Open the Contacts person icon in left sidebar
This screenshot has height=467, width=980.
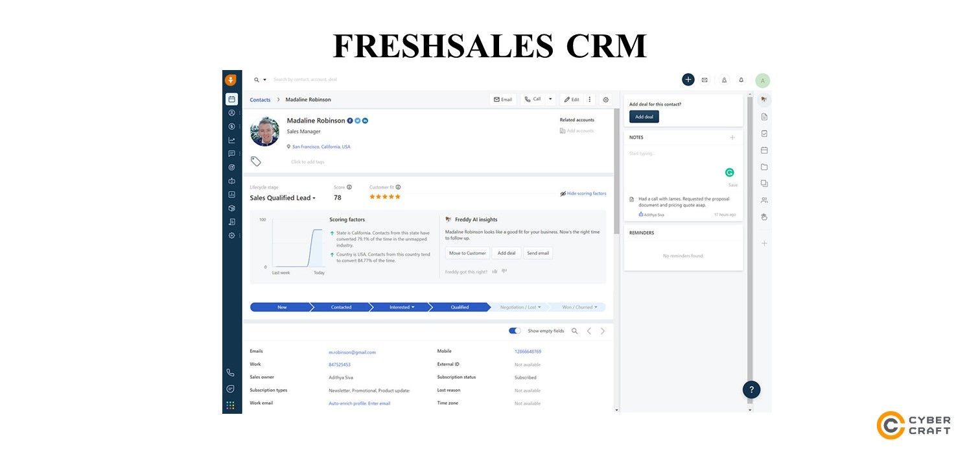[231, 113]
